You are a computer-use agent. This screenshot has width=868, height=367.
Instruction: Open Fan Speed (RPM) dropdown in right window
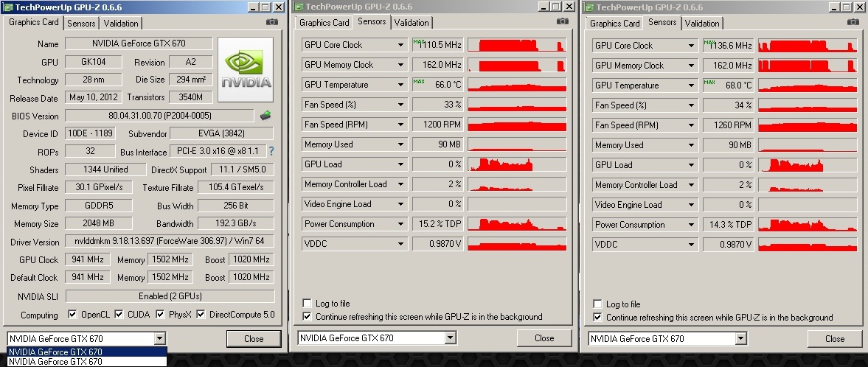tap(692, 125)
